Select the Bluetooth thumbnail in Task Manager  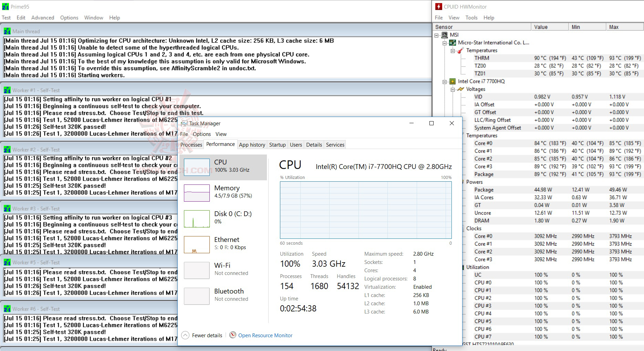(x=197, y=296)
